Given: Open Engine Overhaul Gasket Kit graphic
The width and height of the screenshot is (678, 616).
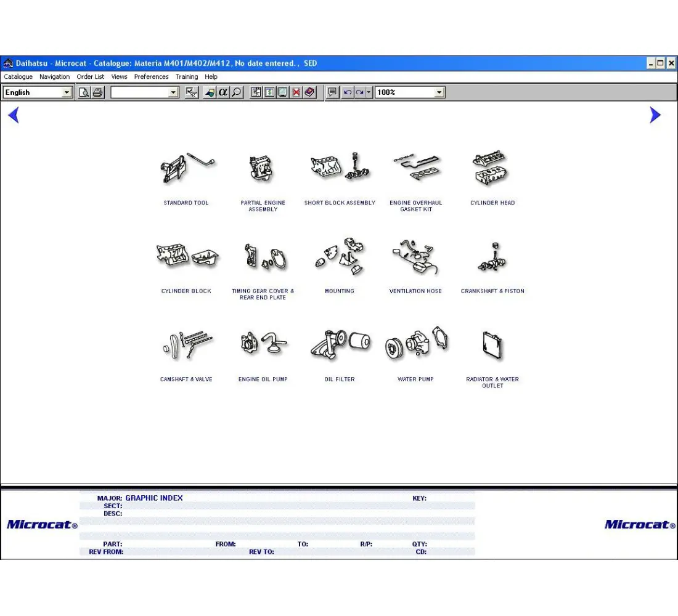Looking at the screenshot, I should 417,168.
